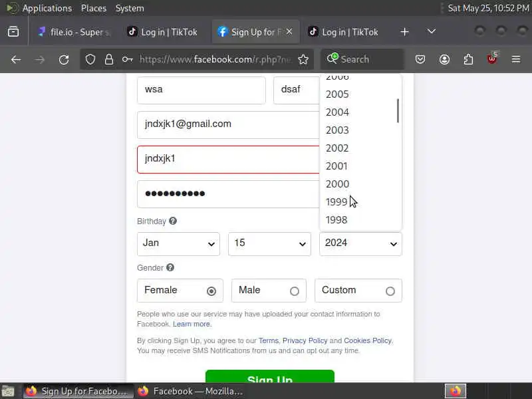Open the Firefox hamburger menu

[516, 60]
